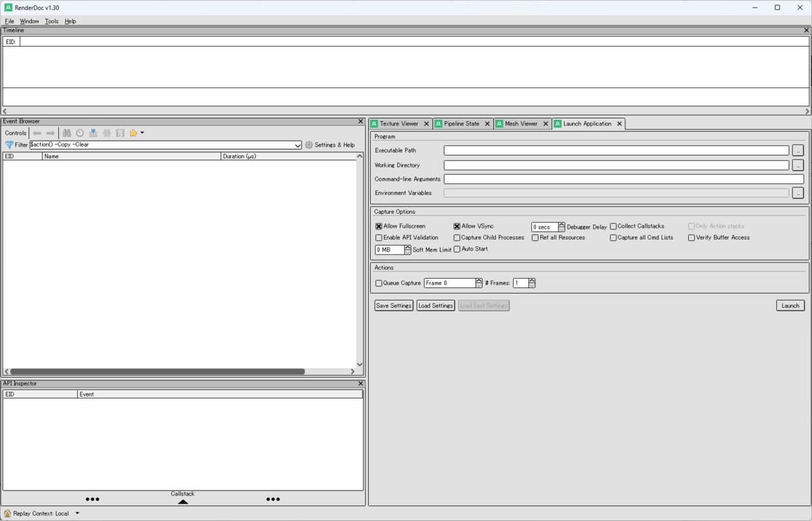Click the Name column header in Event Browser
Screen dimensions: 812x521
[x=131, y=156]
